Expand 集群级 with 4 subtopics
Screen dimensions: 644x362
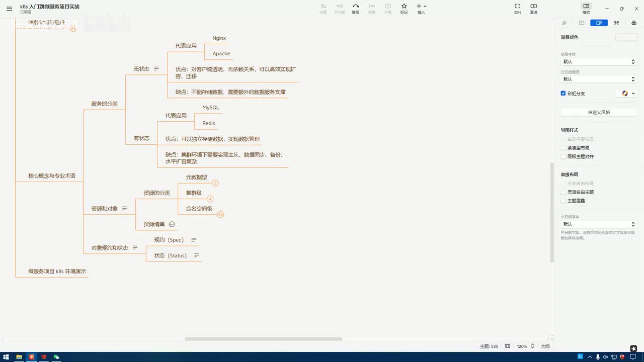210,199
